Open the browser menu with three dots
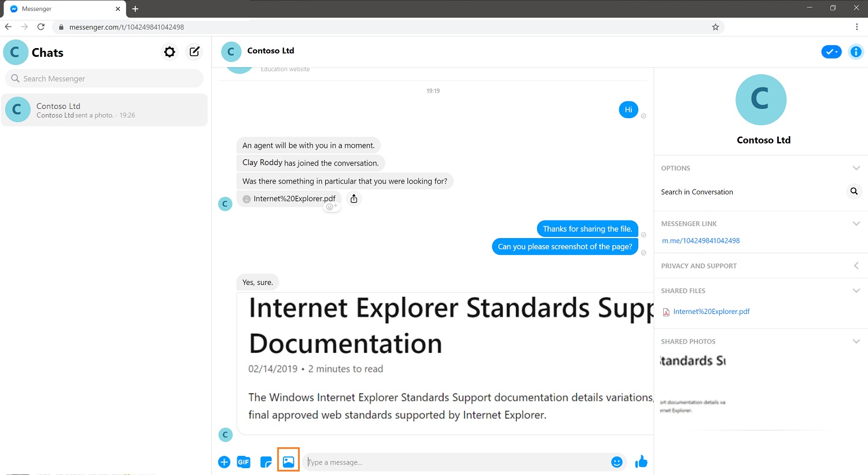This screenshot has height=475, width=868. 857,27
